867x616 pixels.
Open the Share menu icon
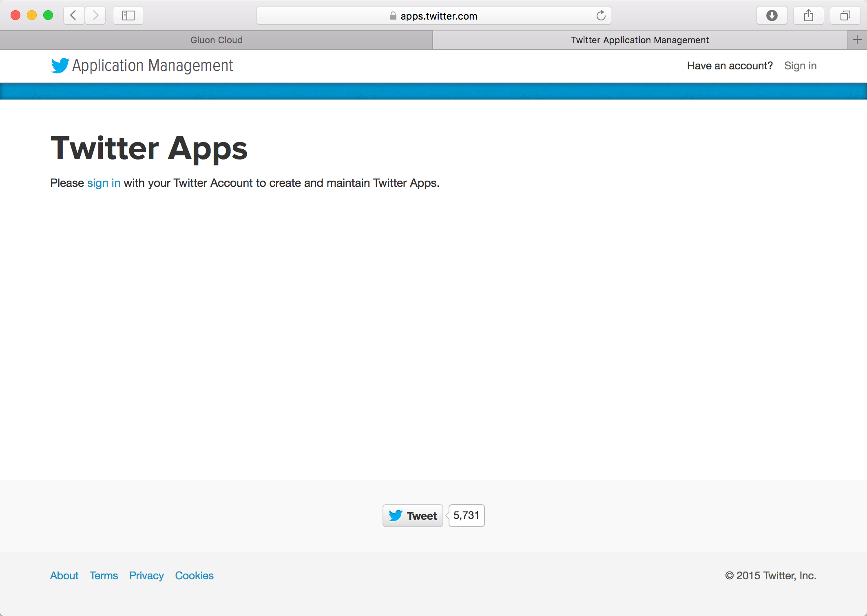point(808,16)
